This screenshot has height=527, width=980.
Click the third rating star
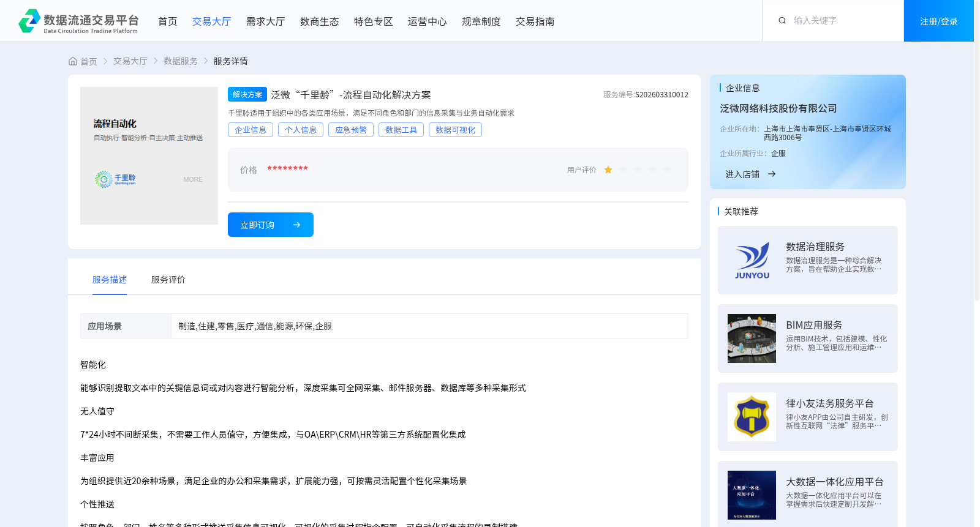pos(638,170)
